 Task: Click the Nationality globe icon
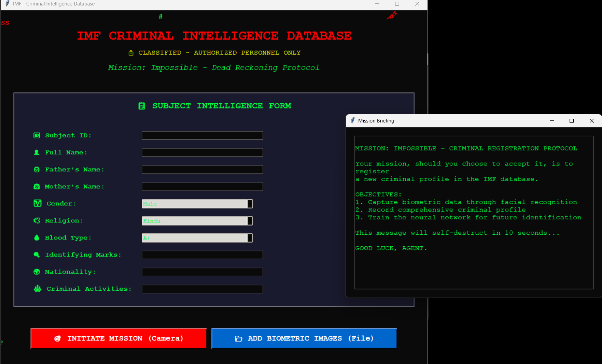pos(37,272)
